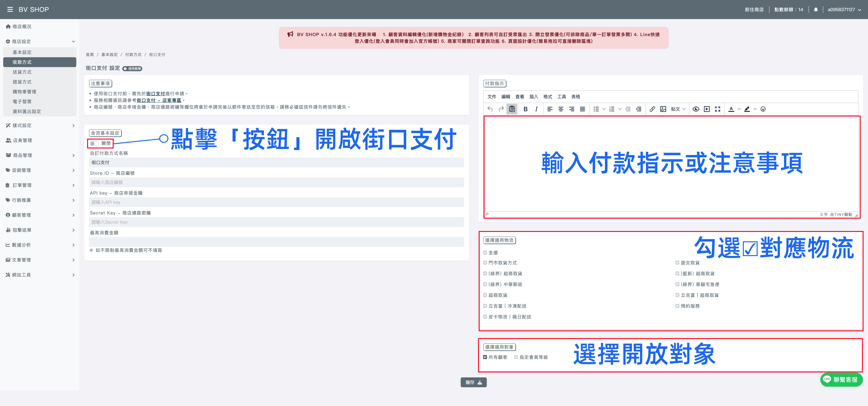
Task: Increase indent in the editor
Action: (x=639, y=109)
